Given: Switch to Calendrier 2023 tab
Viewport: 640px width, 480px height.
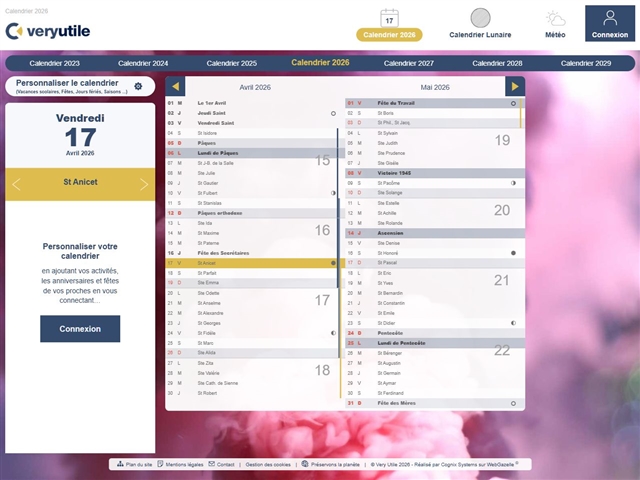Looking at the screenshot, I should [54, 63].
